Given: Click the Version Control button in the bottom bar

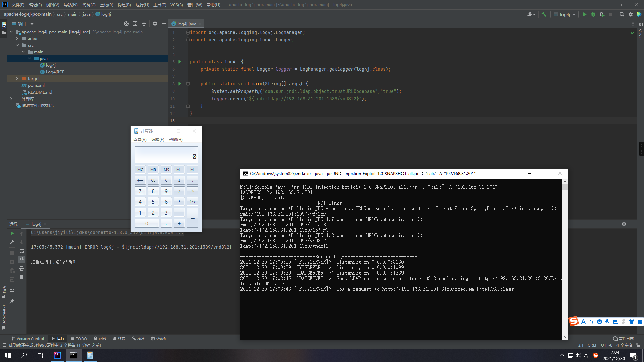Looking at the screenshot, I should point(28,338).
